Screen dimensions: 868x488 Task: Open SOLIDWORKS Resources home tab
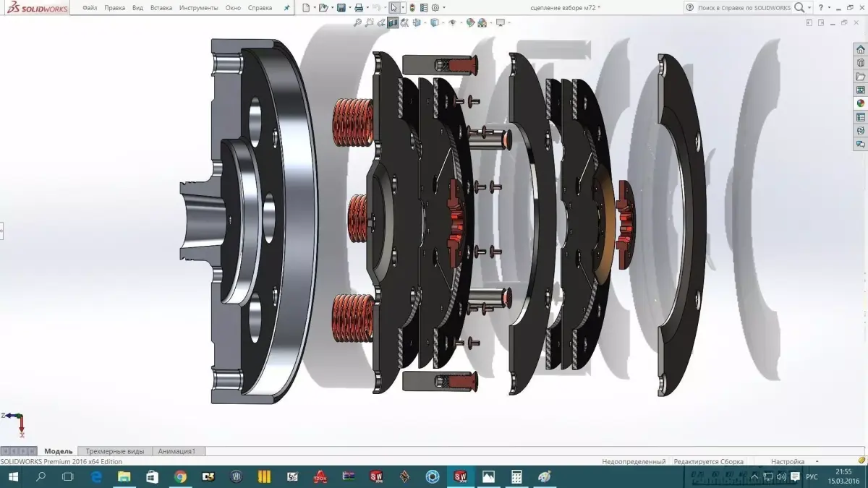tap(861, 49)
